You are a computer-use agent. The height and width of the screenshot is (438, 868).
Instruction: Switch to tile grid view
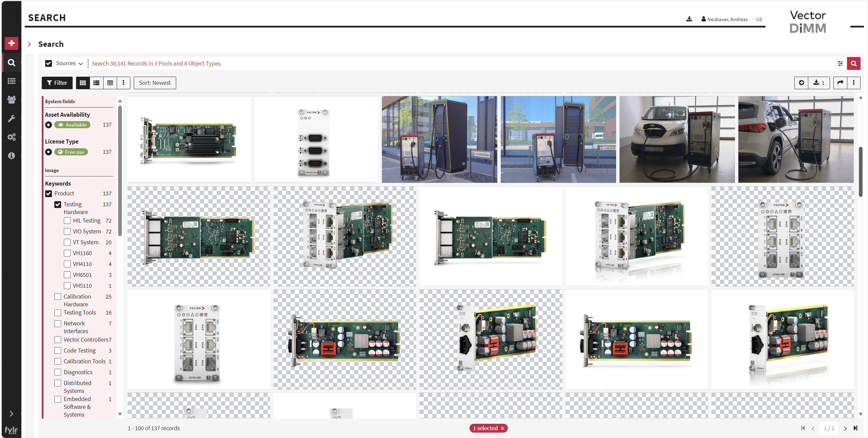[x=83, y=83]
